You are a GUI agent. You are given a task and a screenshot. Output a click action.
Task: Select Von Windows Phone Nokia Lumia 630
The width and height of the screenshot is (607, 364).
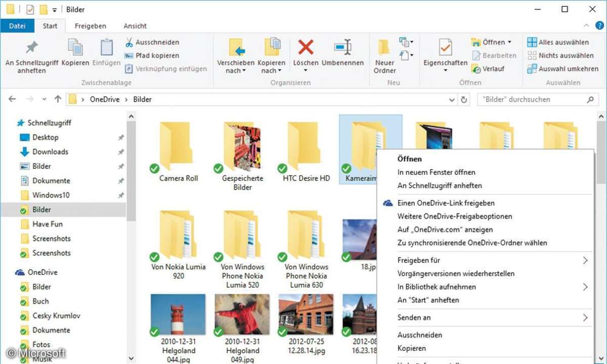(306, 250)
